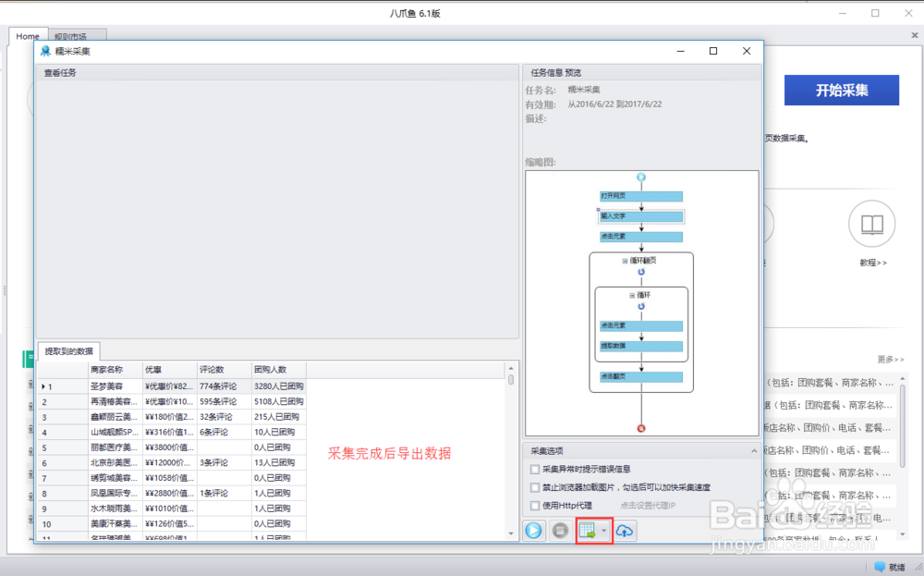Click the 优惠 column header
This screenshot has height=576, width=924.
click(170, 370)
